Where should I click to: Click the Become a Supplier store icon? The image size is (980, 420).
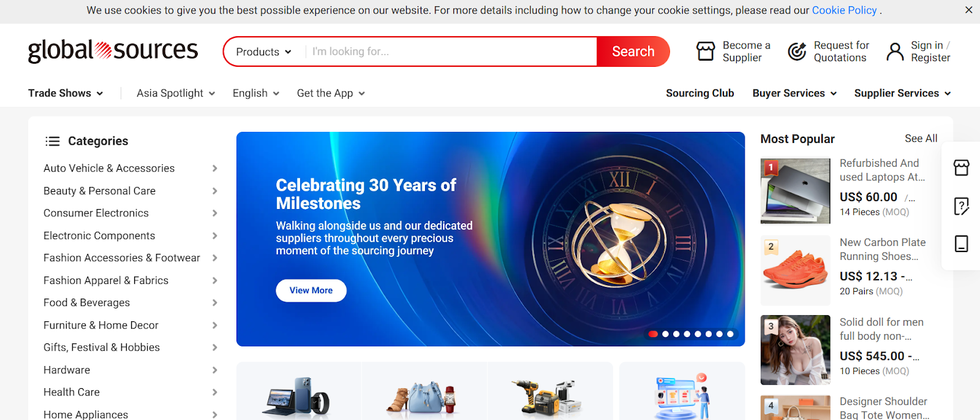[x=706, y=52]
